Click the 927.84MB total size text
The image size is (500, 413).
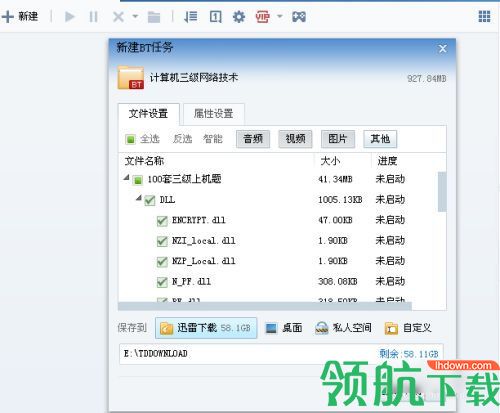point(427,79)
